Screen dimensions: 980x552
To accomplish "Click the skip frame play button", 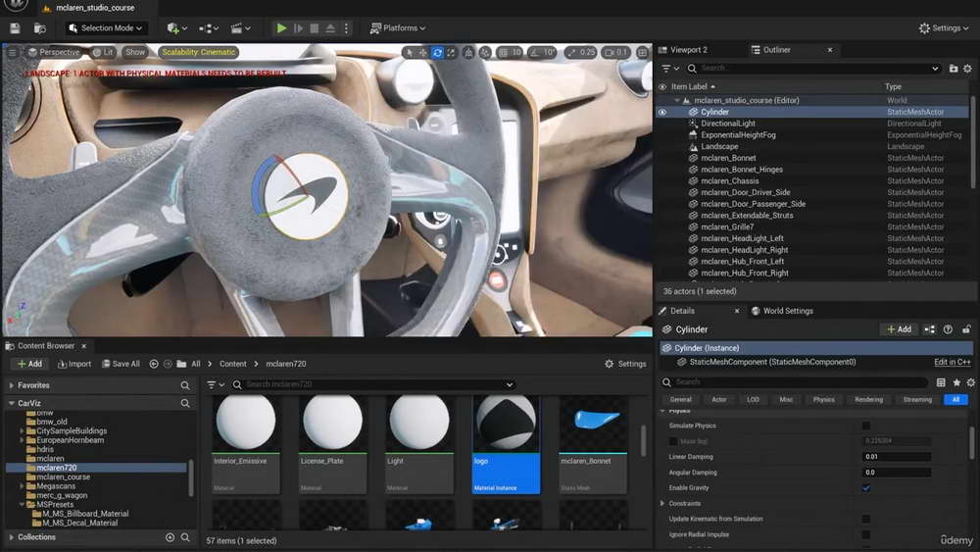I will [x=298, y=28].
